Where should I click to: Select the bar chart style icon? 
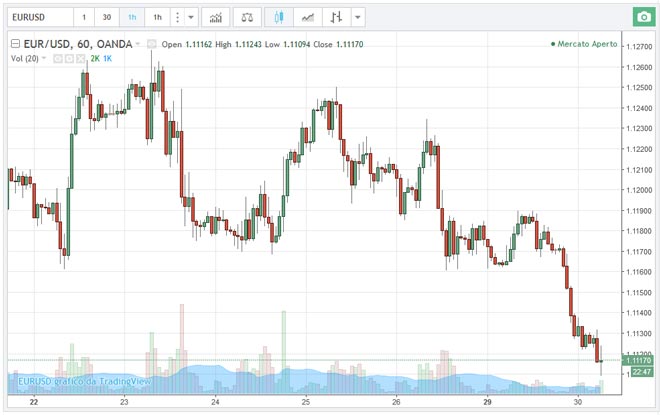coord(338,18)
